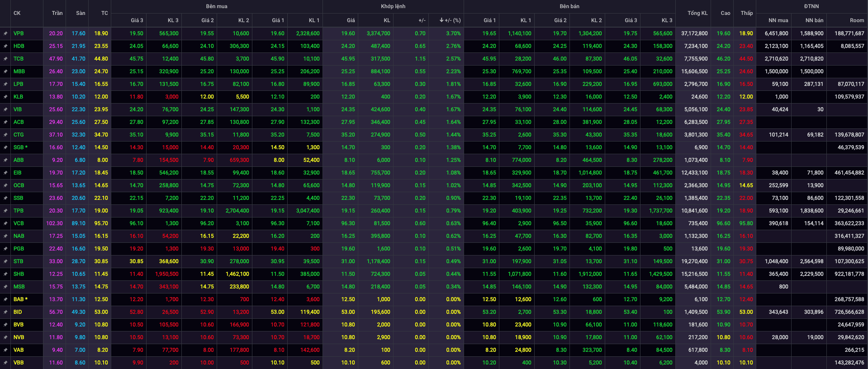Select SHB room value 922,181,778
Screen dimensions: 868x369
coord(849,274)
